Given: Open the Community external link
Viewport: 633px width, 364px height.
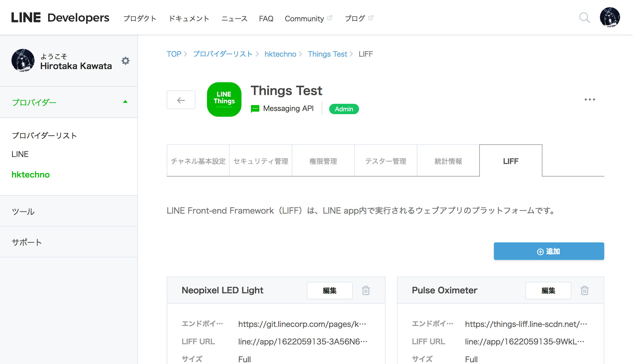Looking at the screenshot, I should pos(308,18).
